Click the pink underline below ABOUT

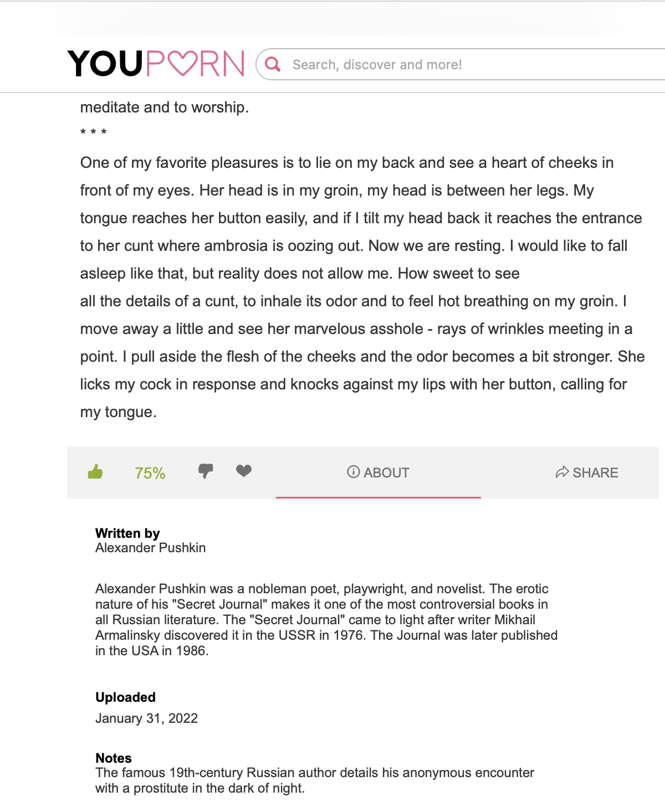pyautogui.click(x=378, y=497)
